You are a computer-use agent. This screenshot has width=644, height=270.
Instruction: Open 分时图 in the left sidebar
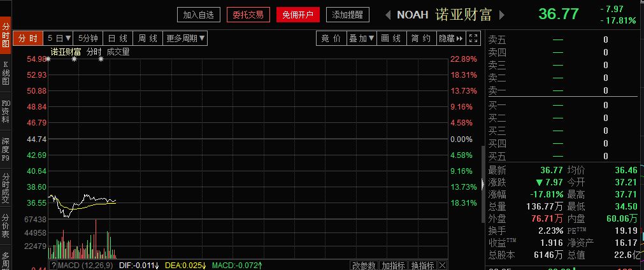click(x=6, y=35)
